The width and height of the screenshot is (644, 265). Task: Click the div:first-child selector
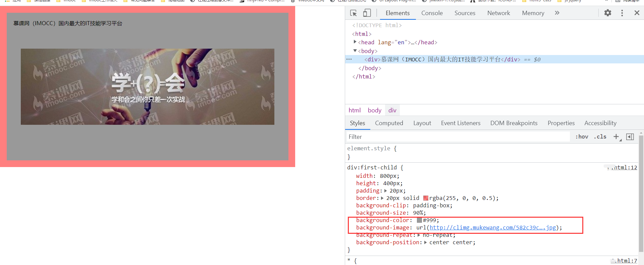(x=372, y=167)
